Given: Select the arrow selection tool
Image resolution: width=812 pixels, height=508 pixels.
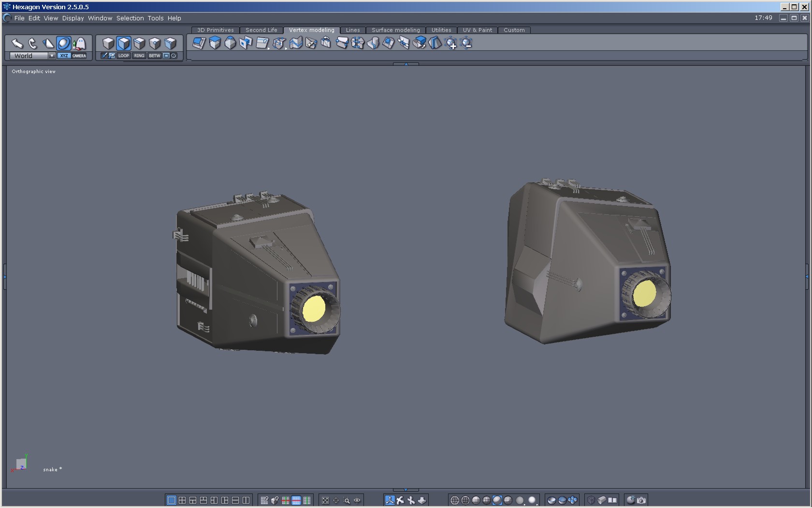Looking at the screenshot, I should click(x=17, y=44).
